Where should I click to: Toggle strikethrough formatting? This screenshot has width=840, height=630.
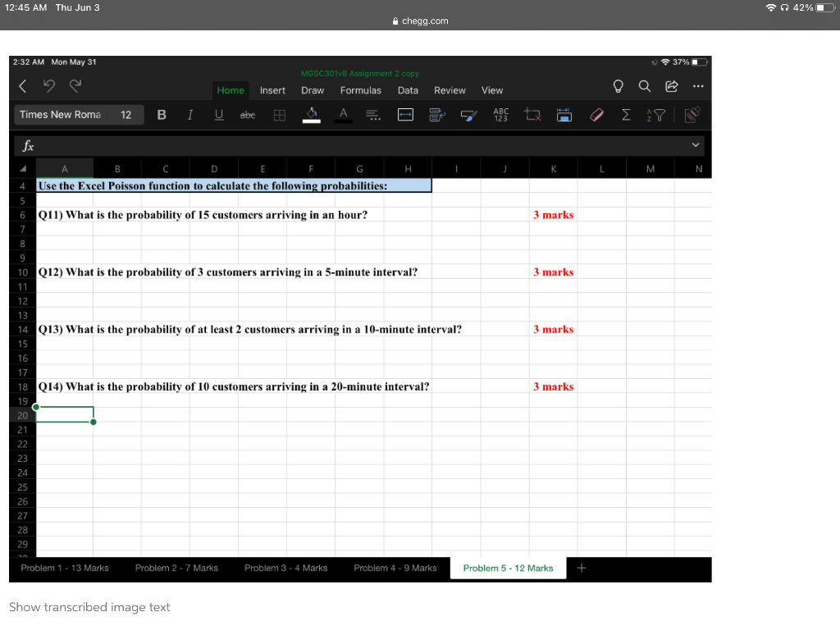(248, 115)
